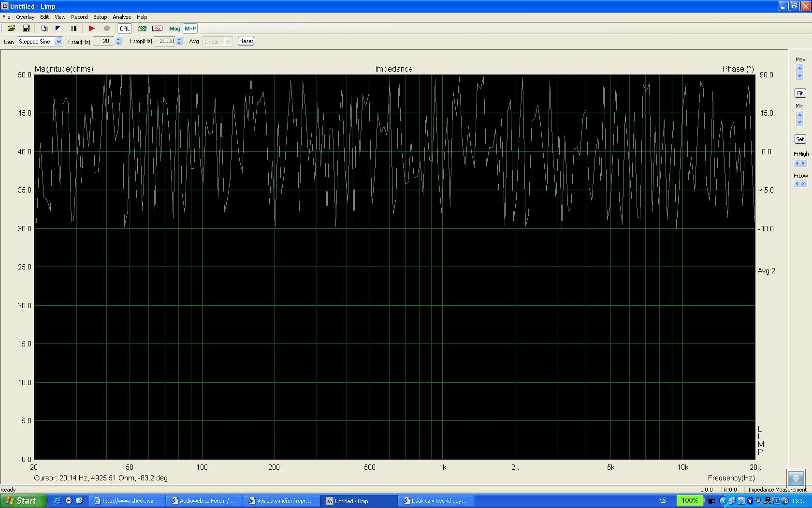Open the Record menu

pos(79,17)
